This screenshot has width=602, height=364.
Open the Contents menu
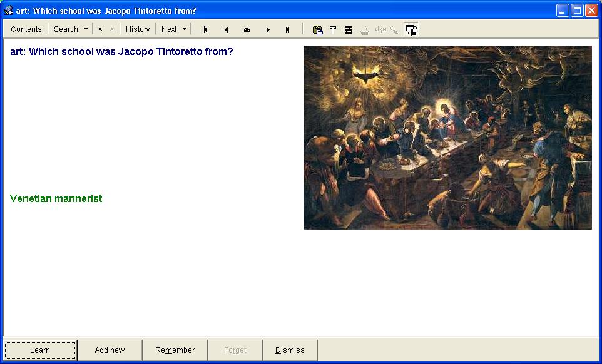[26, 29]
